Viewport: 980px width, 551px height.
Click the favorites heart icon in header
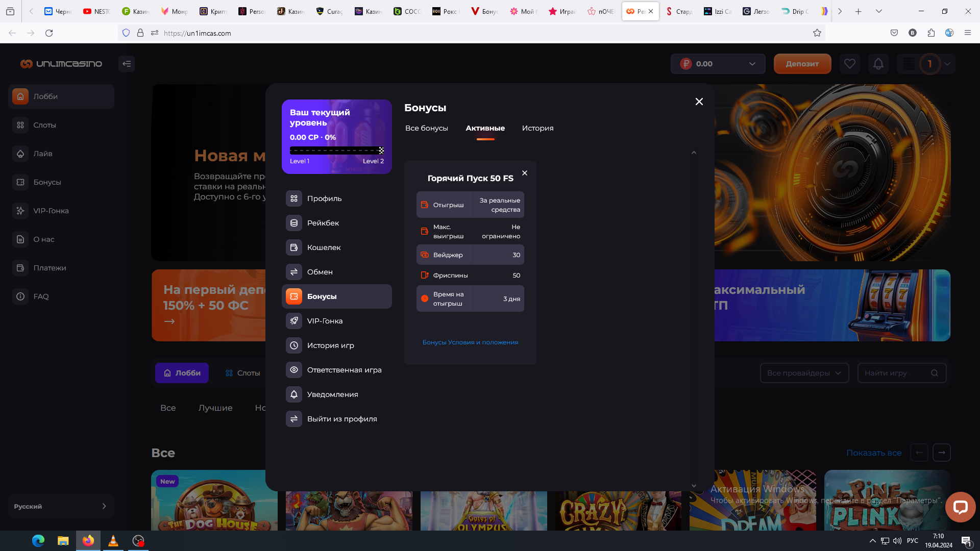[849, 64]
